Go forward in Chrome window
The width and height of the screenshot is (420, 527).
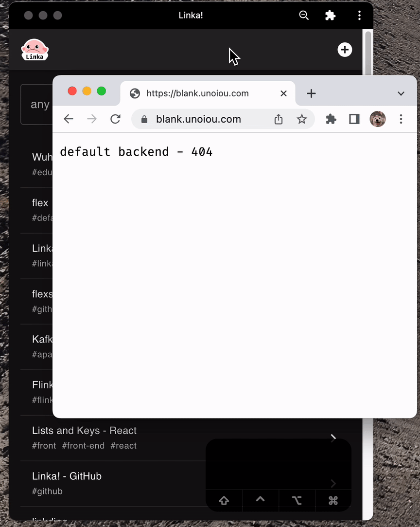point(92,119)
